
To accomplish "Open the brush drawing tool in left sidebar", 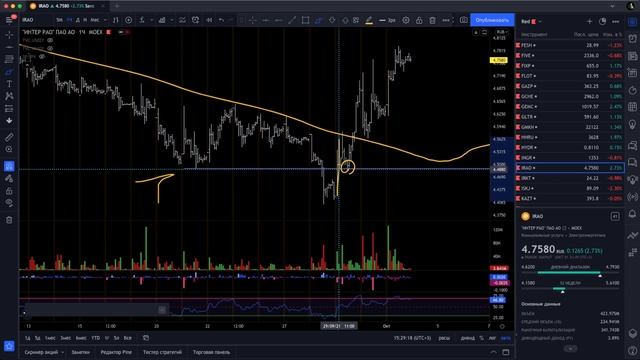I will (x=9, y=72).
